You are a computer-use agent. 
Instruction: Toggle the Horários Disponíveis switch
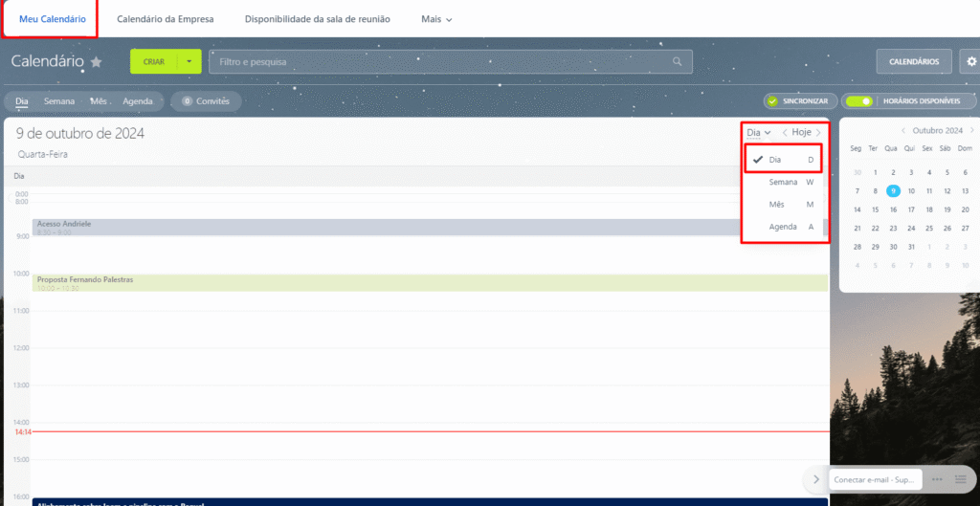point(863,100)
